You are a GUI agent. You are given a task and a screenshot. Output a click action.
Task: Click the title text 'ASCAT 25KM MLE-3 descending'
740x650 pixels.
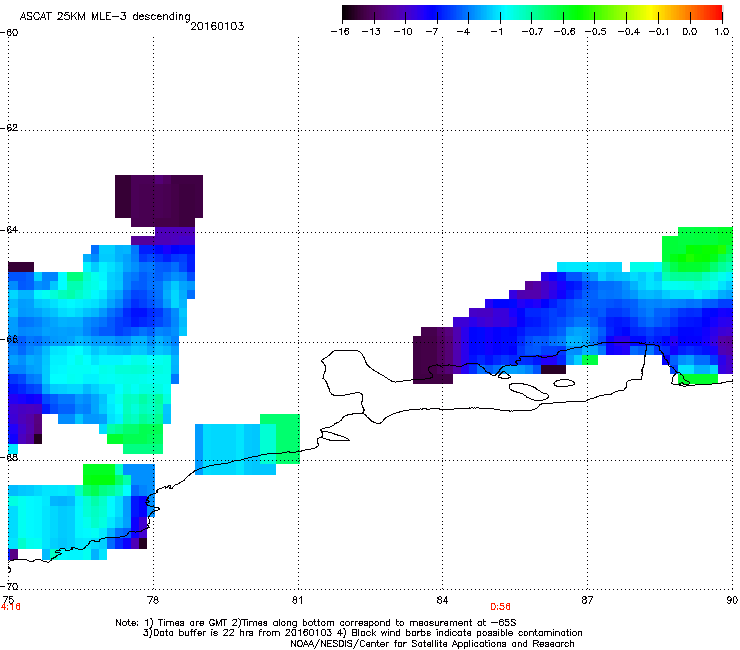[x=105, y=17]
